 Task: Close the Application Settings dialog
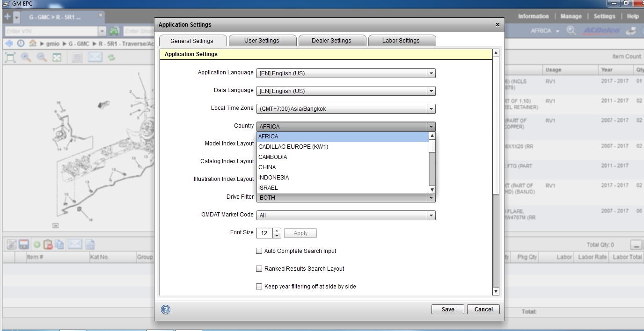498,25
